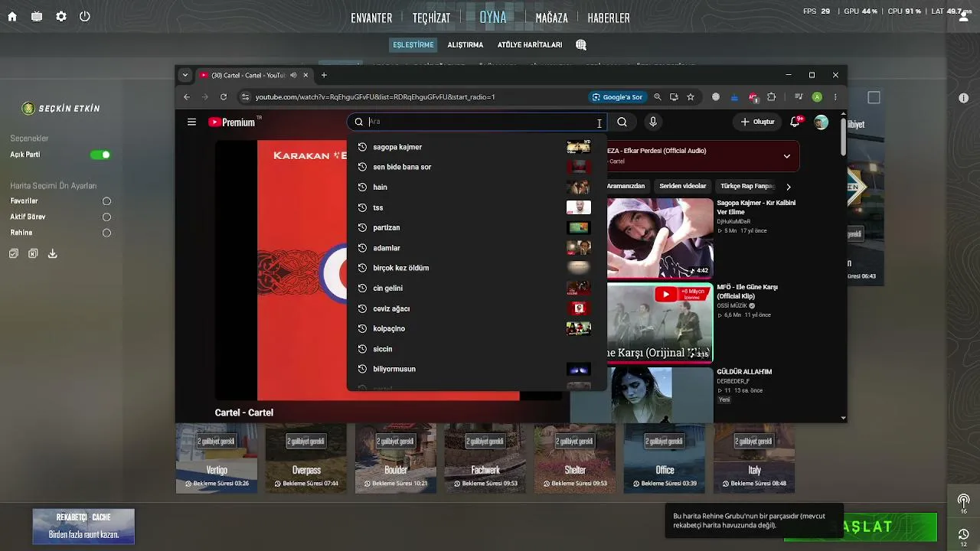
Task: Select the Vertigo map card
Action: [217, 458]
